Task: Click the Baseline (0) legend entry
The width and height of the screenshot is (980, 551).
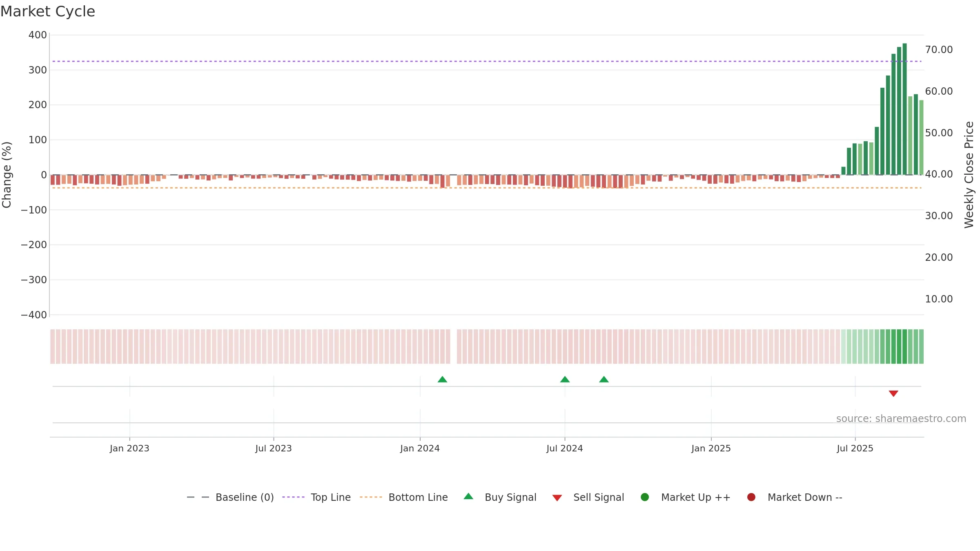Action: pyautogui.click(x=230, y=497)
